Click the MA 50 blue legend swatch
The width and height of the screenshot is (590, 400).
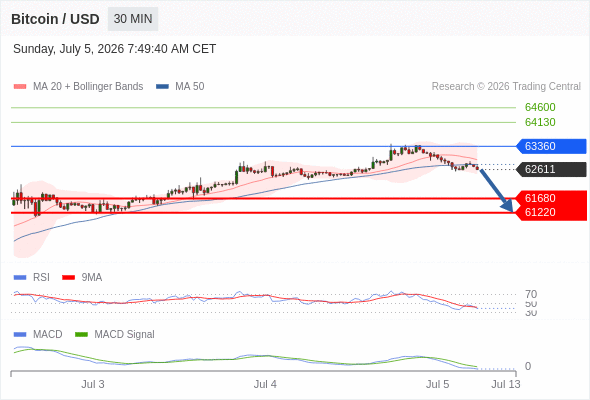pos(162,87)
